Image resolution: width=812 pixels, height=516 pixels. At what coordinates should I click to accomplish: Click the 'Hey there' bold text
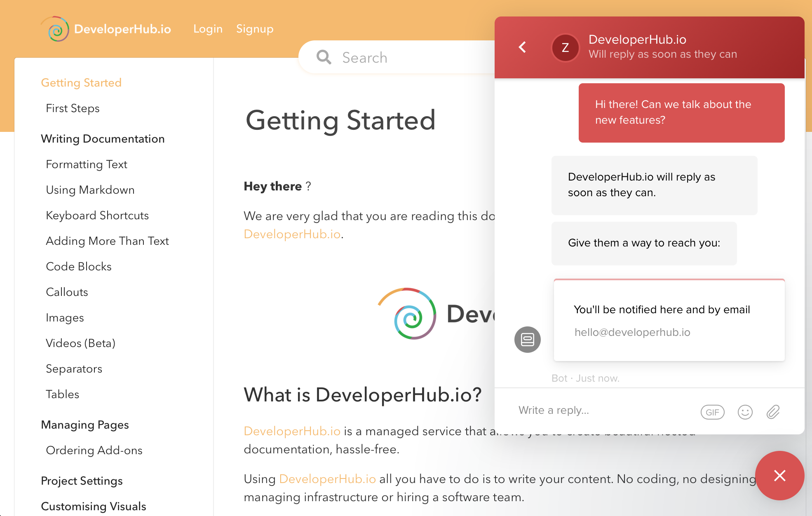[273, 186]
